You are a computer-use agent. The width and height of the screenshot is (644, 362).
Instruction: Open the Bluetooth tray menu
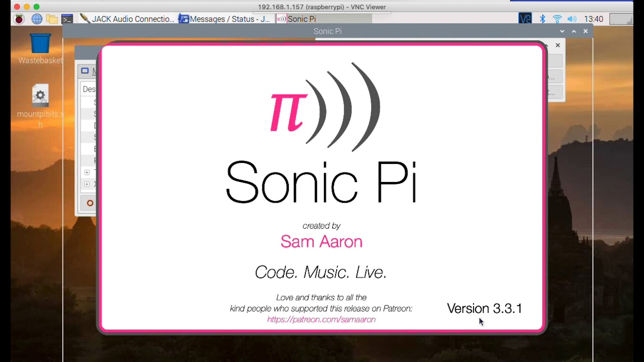pyautogui.click(x=542, y=19)
